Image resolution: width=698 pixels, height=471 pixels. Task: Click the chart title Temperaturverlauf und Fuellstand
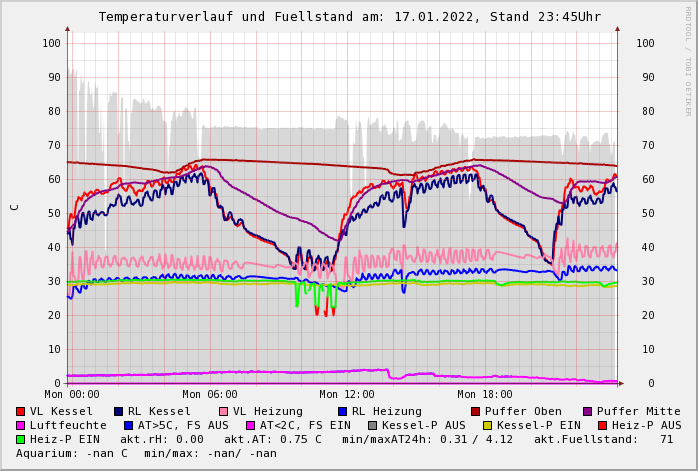click(x=349, y=17)
